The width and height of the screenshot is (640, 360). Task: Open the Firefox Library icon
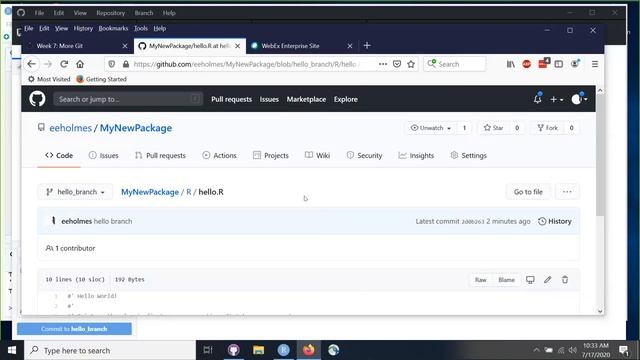[511, 64]
